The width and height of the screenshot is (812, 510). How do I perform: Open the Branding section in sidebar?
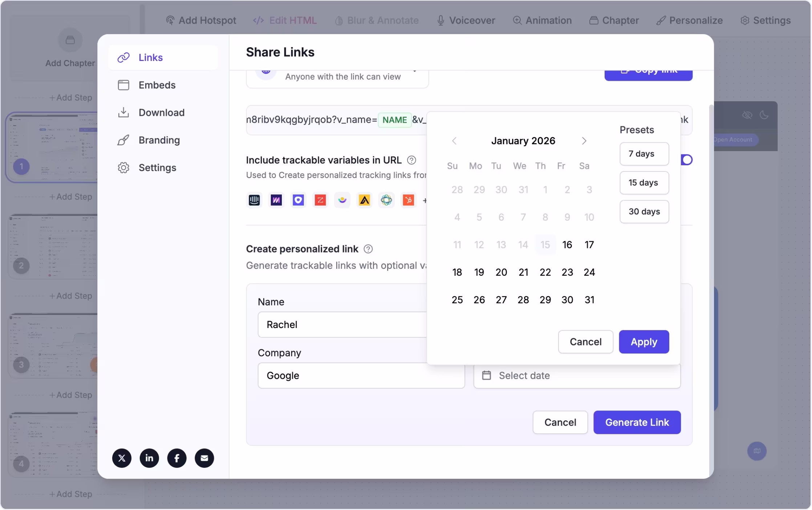click(159, 140)
